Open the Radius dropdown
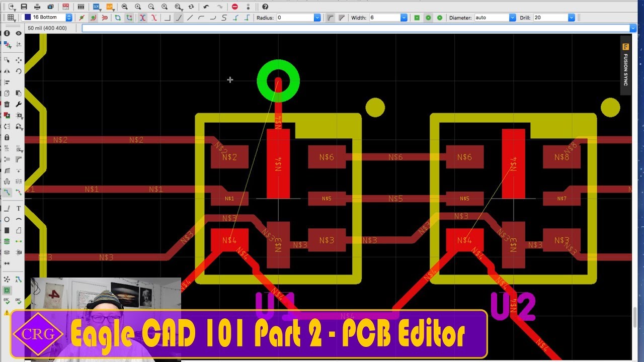The height and width of the screenshot is (362, 644). [317, 18]
